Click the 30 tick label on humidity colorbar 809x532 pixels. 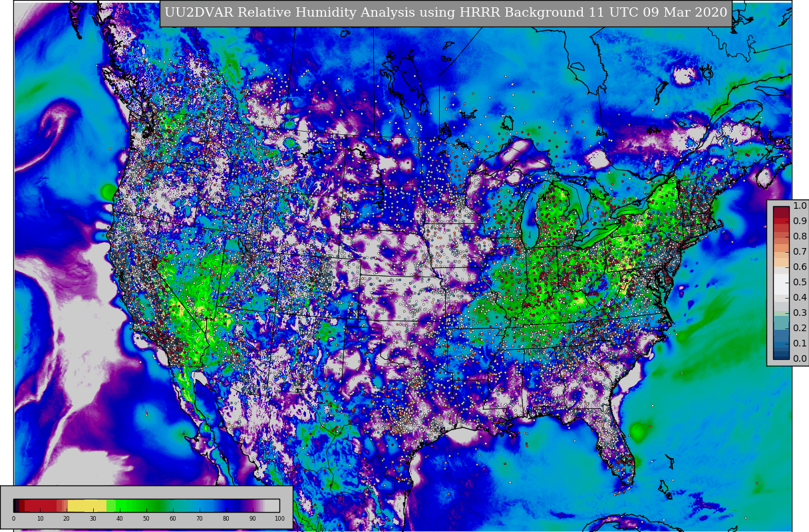93,518
